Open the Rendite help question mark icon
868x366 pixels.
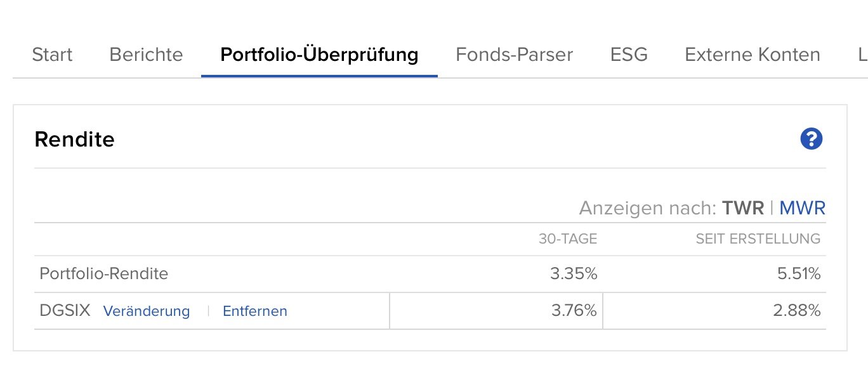812,139
